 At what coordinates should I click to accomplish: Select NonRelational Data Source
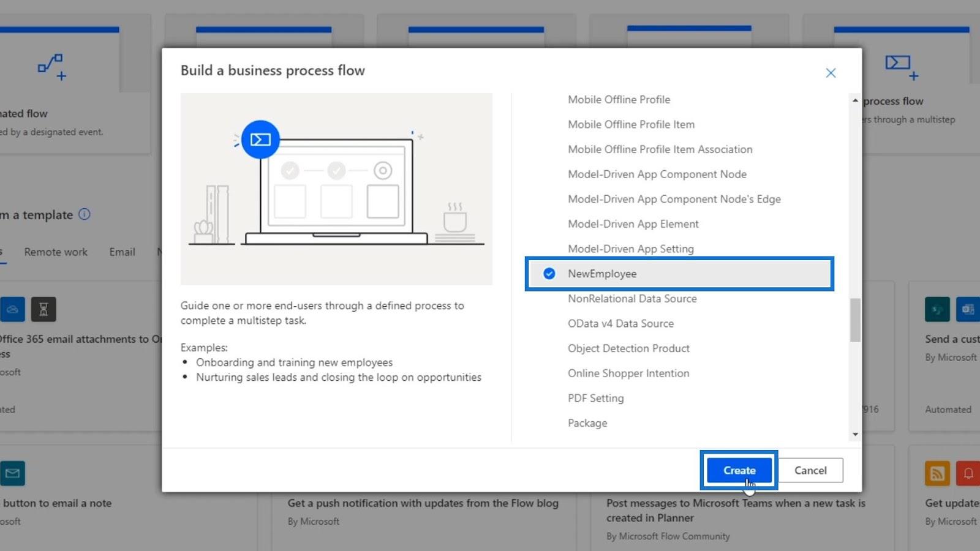pyautogui.click(x=632, y=299)
